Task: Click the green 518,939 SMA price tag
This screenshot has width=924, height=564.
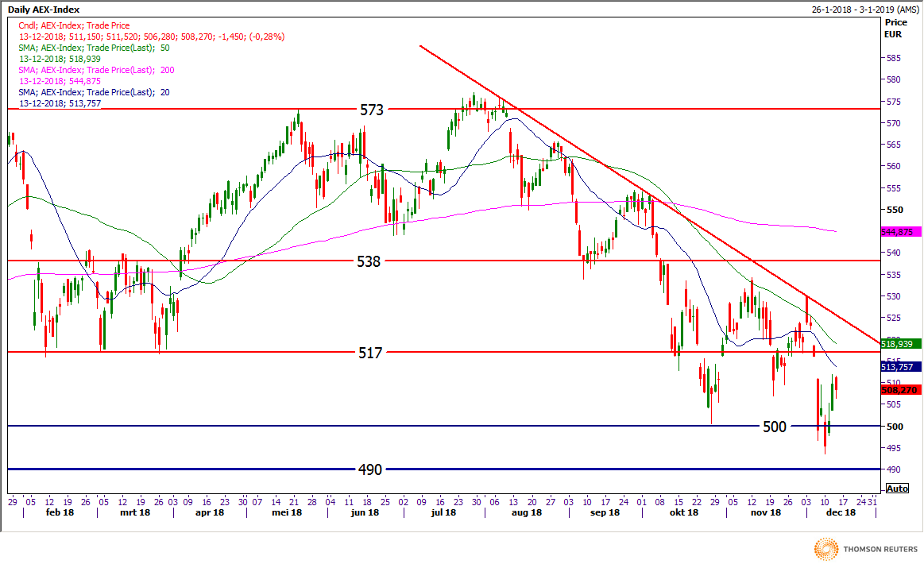Action: 900,344
